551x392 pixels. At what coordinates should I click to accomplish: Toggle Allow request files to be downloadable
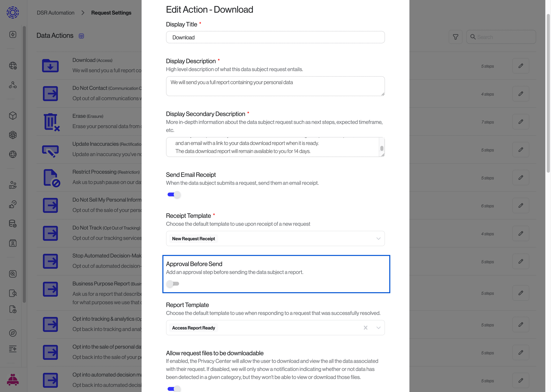click(174, 389)
